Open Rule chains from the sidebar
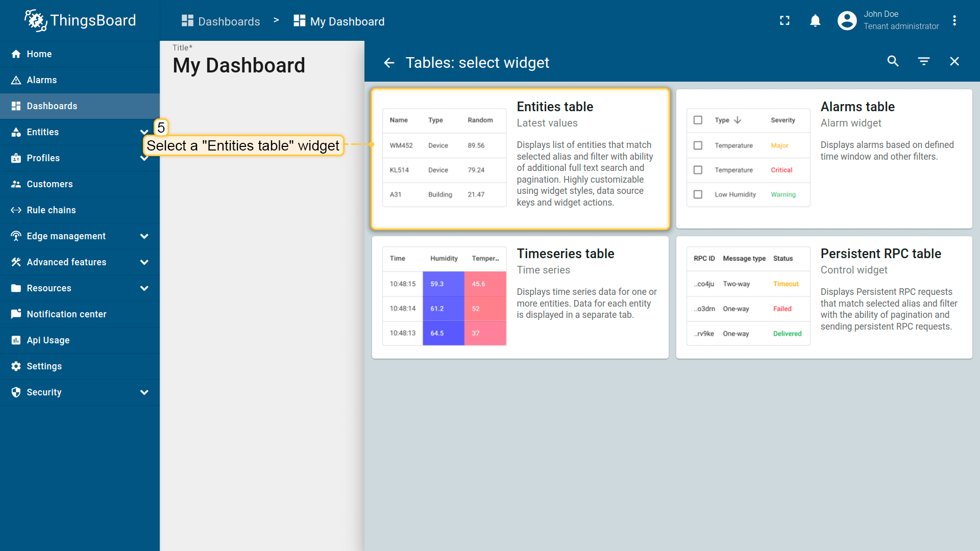This screenshot has width=980, height=551. (51, 210)
